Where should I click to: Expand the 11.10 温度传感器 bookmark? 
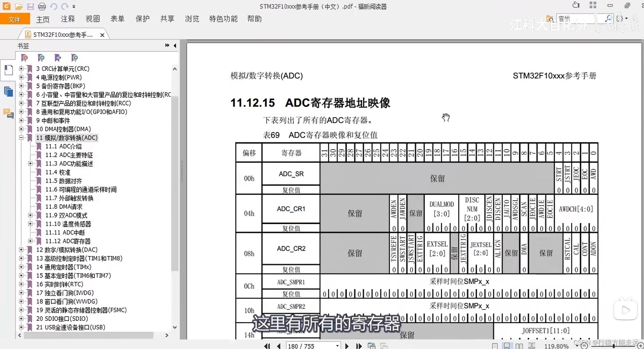coord(30,224)
